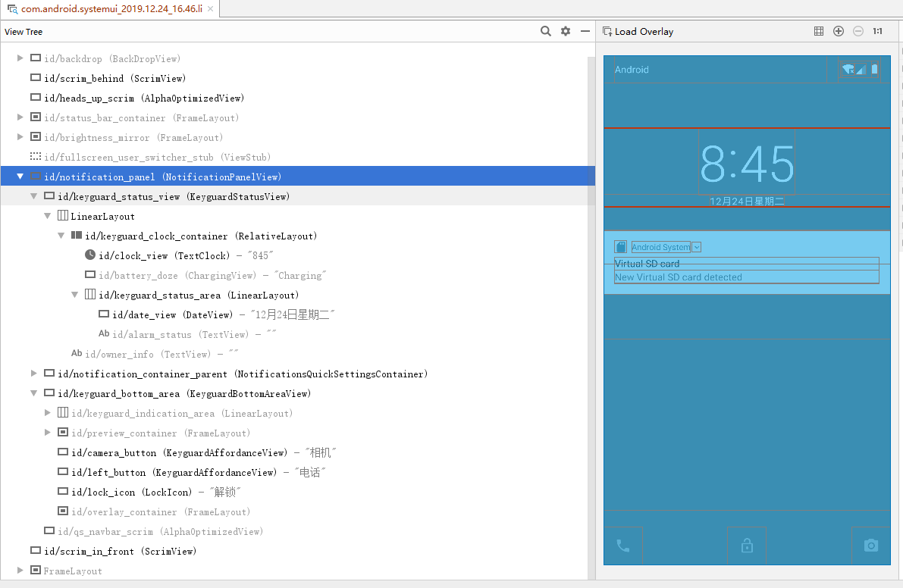Click LinearLayout icon of keyguard_status_area
Image resolution: width=903 pixels, height=588 pixels.
coord(89,295)
